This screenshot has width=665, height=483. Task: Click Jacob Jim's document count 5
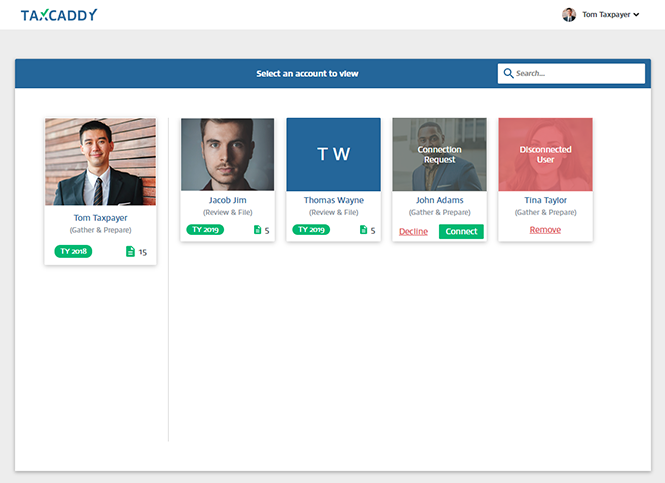tap(267, 231)
